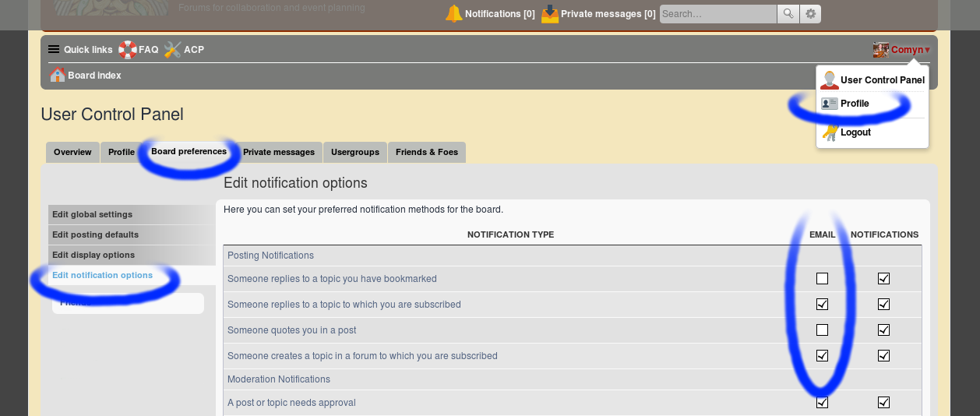The height and width of the screenshot is (416, 980).
Task: Open the Friends & Foes tab
Action: click(x=426, y=152)
